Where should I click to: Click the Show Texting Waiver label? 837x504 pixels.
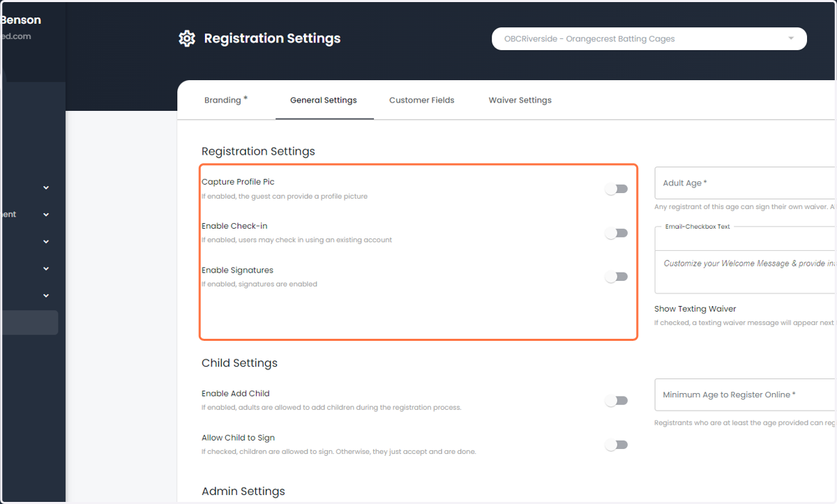click(695, 309)
